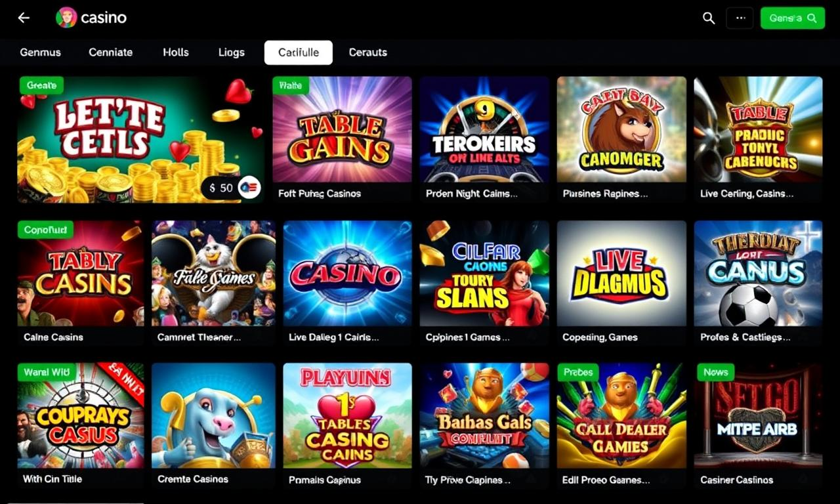Click the back arrow icon
The image size is (840, 504).
click(24, 18)
